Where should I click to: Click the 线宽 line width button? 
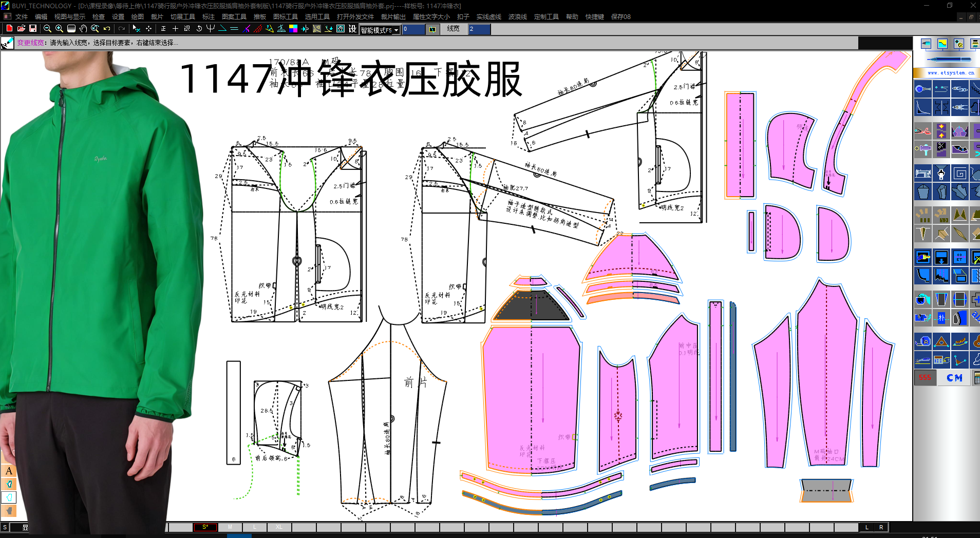453,29
